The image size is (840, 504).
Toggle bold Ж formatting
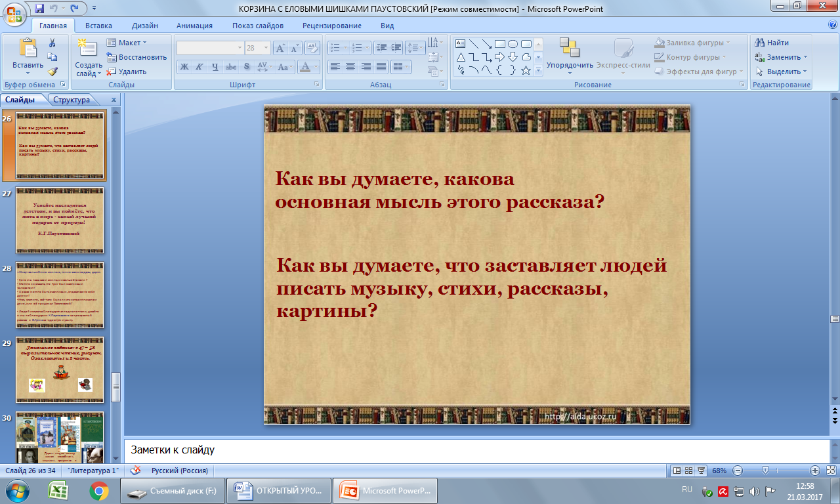(x=184, y=67)
